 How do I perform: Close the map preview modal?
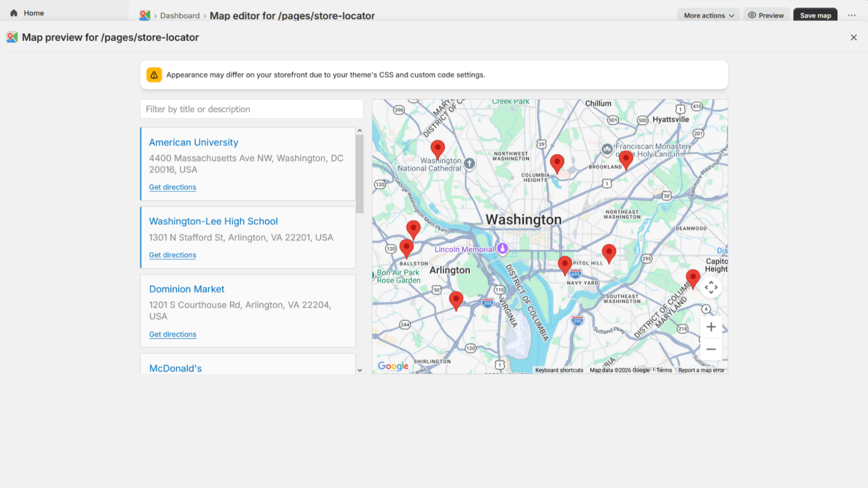tap(853, 37)
